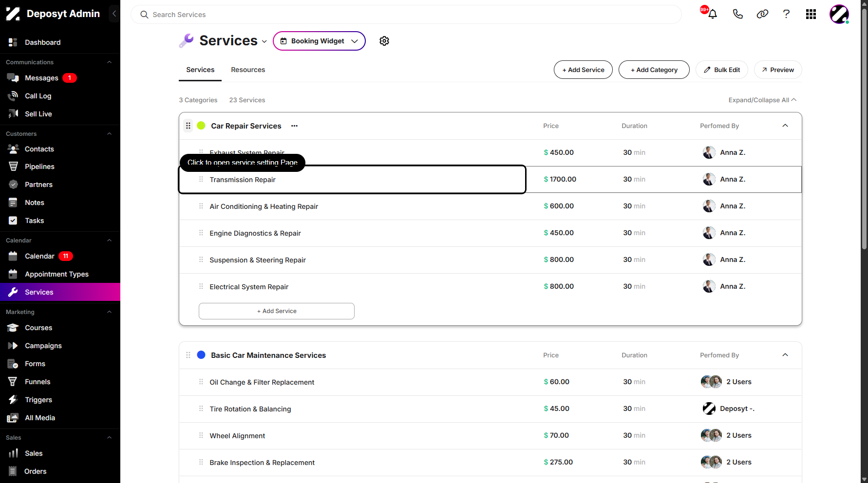Collapse the Marketing sidebar section
Screen dimensions: 868x483
[x=109, y=312]
